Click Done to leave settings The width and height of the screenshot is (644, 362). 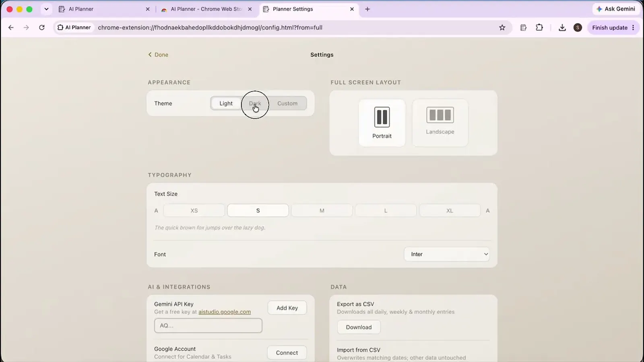coord(158,55)
